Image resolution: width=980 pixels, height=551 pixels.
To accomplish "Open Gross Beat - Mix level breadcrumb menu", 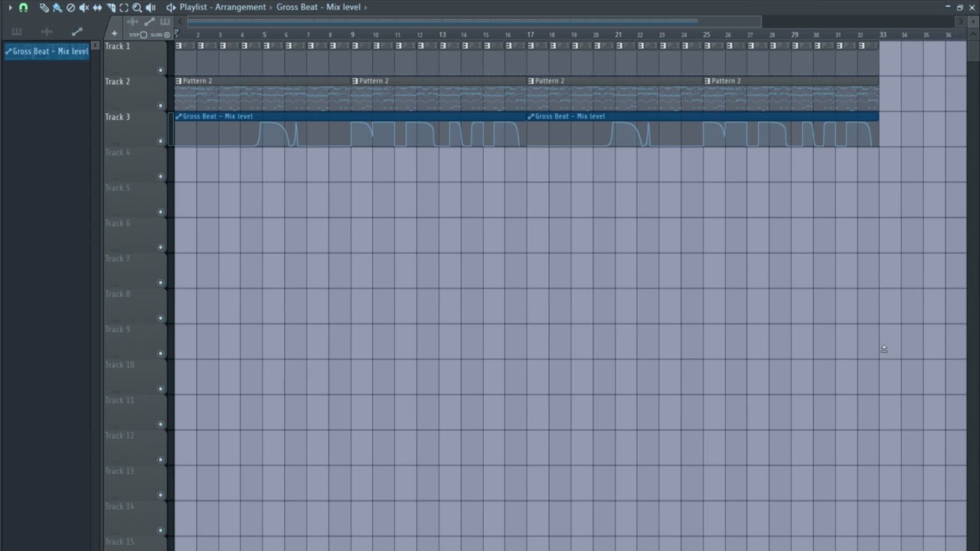I will tap(318, 7).
